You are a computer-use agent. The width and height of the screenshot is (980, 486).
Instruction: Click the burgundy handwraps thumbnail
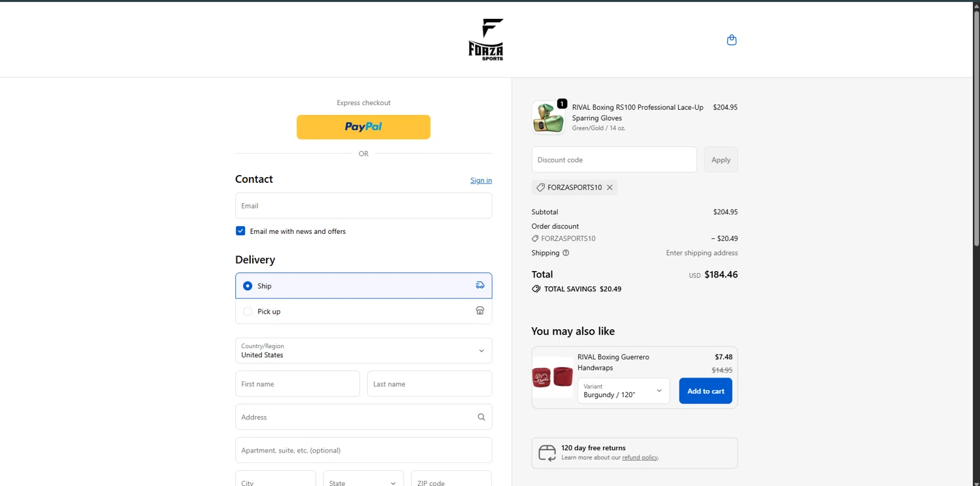click(552, 377)
